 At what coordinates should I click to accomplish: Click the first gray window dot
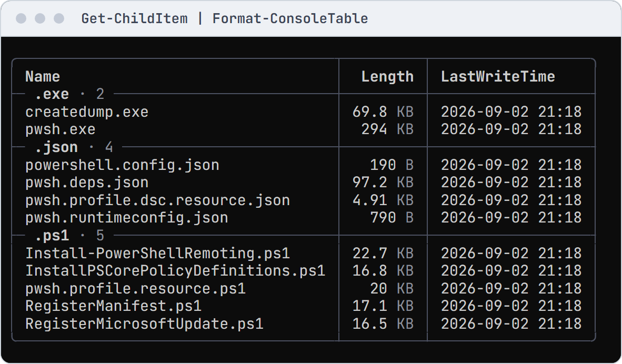pos(21,18)
